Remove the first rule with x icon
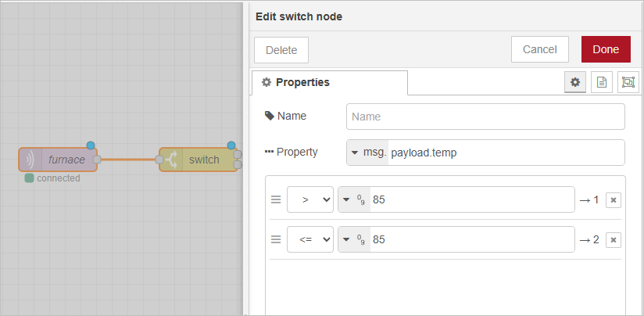 (x=614, y=200)
